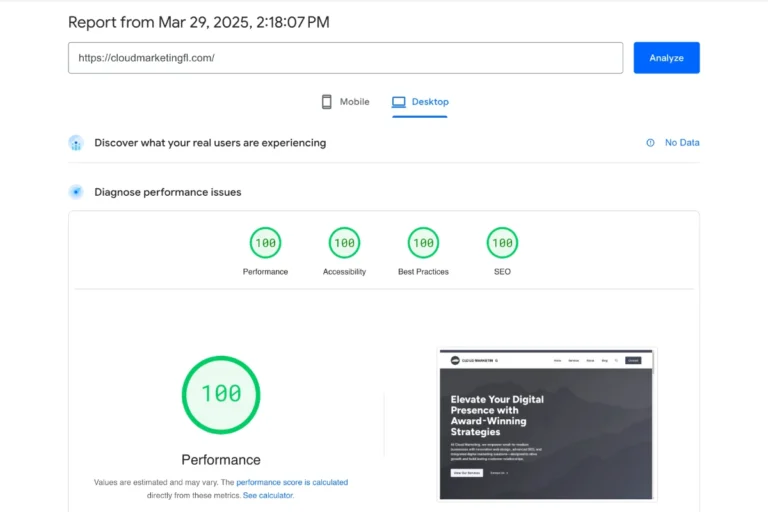Jump to Best Practices score gauge
This screenshot has height=512, width=768.
click(x=423, y=243)
